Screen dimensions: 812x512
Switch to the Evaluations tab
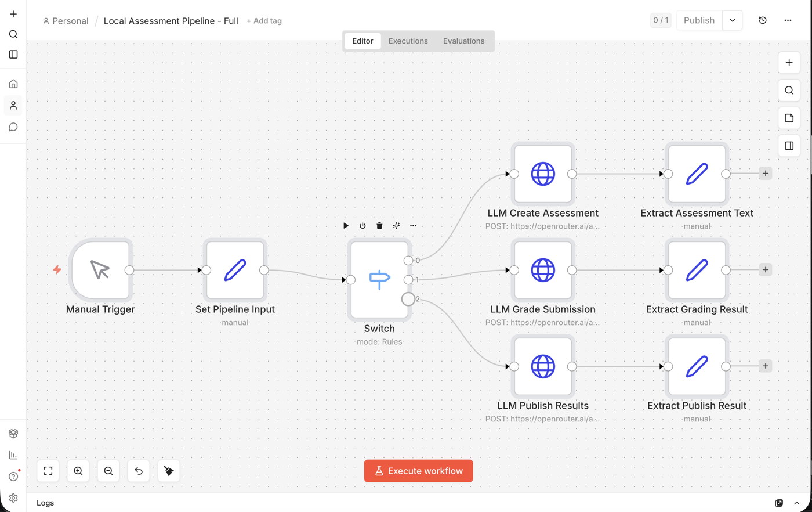coord(463,41)
